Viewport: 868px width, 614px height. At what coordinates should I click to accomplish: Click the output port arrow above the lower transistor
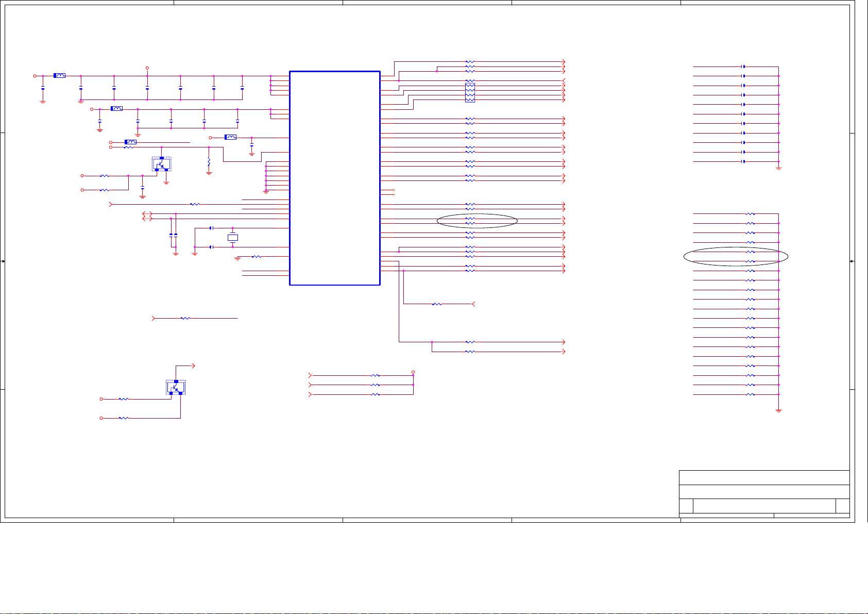click(x=193, y=366)
